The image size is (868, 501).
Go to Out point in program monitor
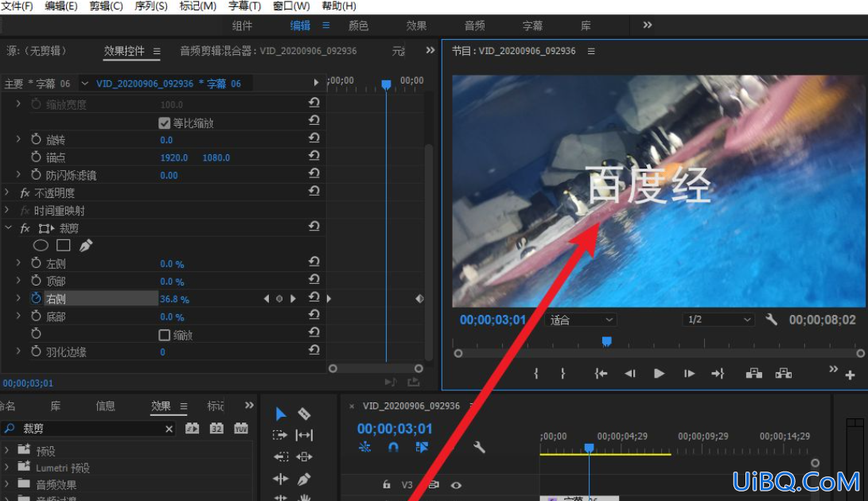[718, 374]
